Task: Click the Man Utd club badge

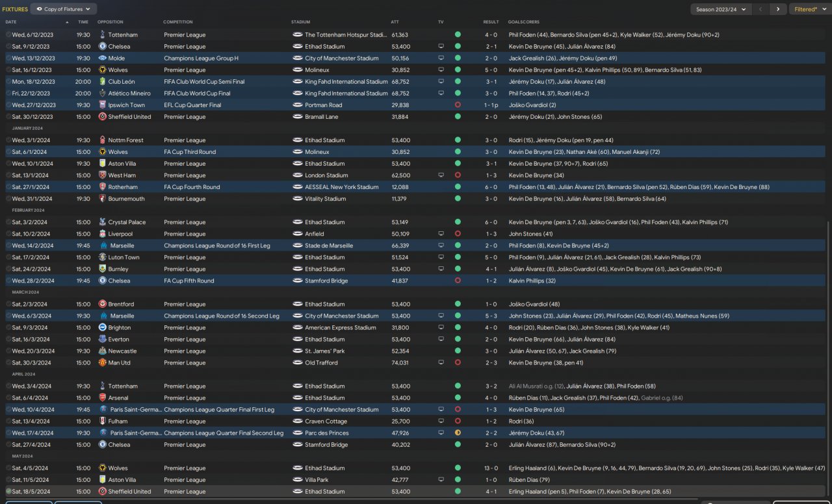Action: point(102,362)
